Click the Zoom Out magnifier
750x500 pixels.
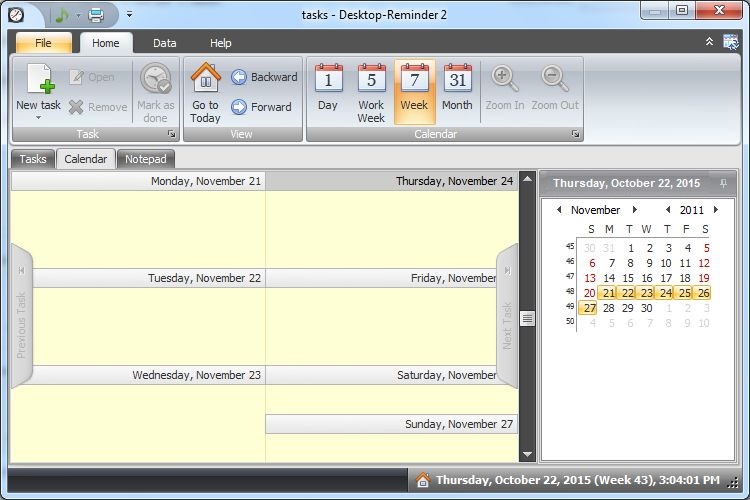point(555,78)
